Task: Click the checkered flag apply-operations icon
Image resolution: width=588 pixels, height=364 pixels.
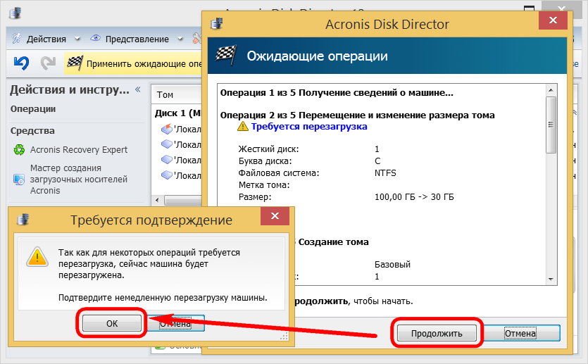Action: [75, 63]
